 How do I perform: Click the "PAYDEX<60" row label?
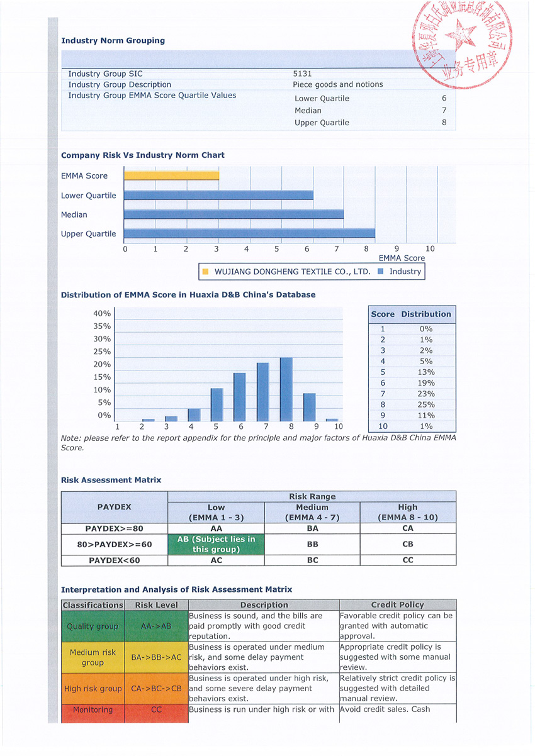pyautogui.click(x=114, y=560)
